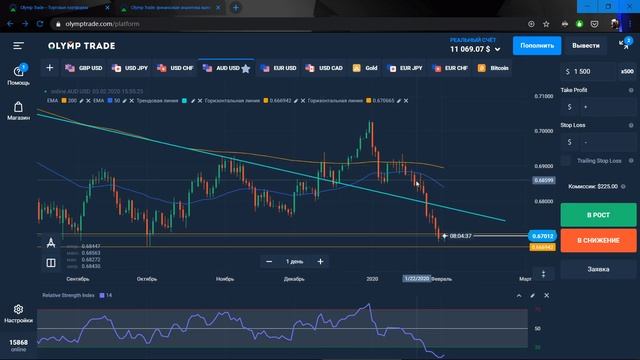Click the Вывести withdraw button
Image resolution: width=640 pixels, height=360 pixels.
click(x=586, y=46)
